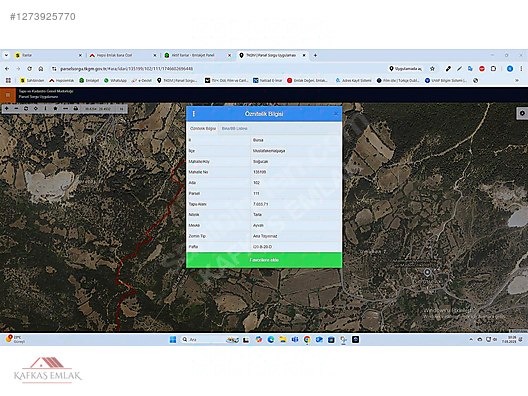
Task: Open the orange hamburger menu in TKGM header
Action: tap(8, 95)
